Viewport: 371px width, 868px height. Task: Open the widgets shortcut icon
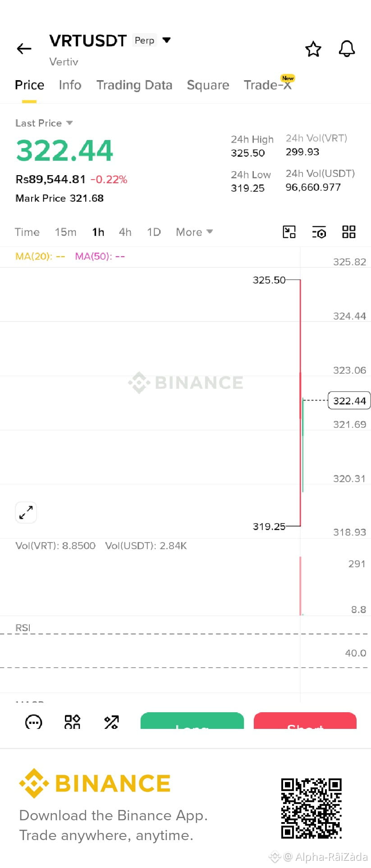(x=72, y=722)
